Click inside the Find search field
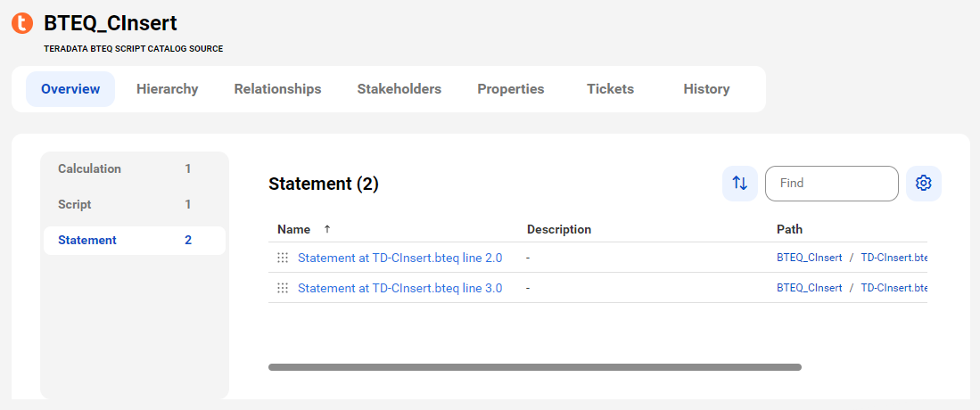The image size is (980, 410). [x=832, y=183]
